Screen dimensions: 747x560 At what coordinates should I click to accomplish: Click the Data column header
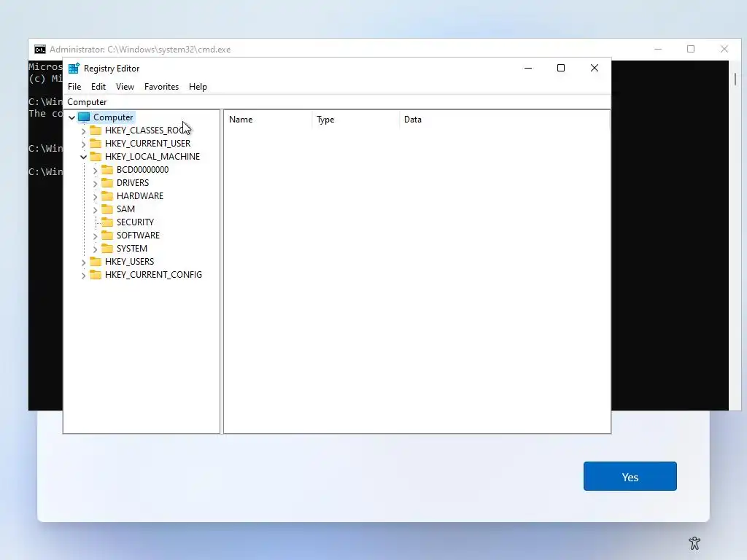[505, 120]
